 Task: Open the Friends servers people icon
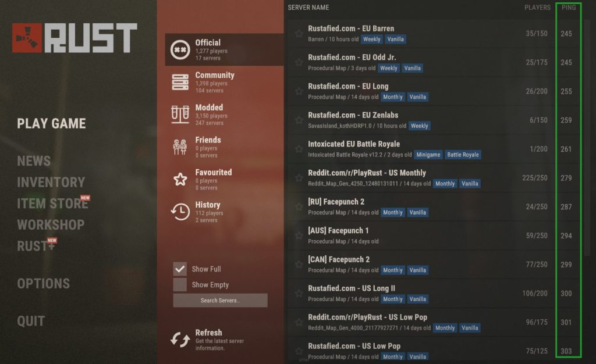pyautogui.click(x=180, y=147)
